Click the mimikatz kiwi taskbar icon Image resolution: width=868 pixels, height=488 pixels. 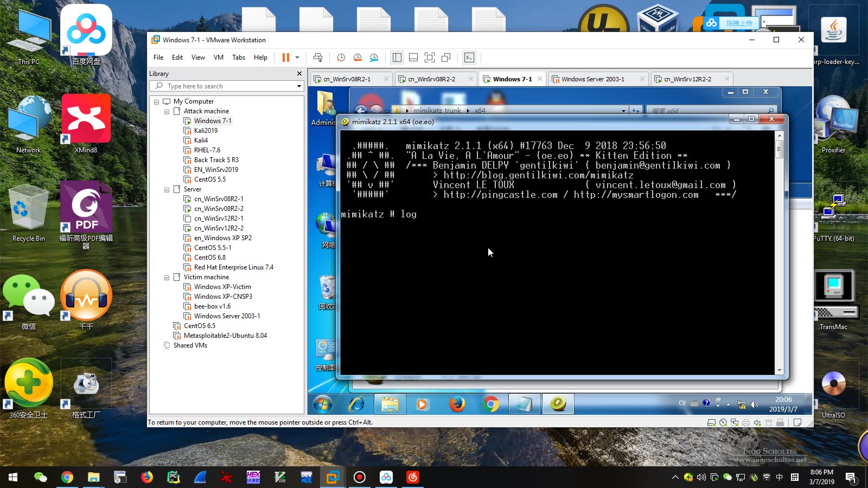coord(558,404)
